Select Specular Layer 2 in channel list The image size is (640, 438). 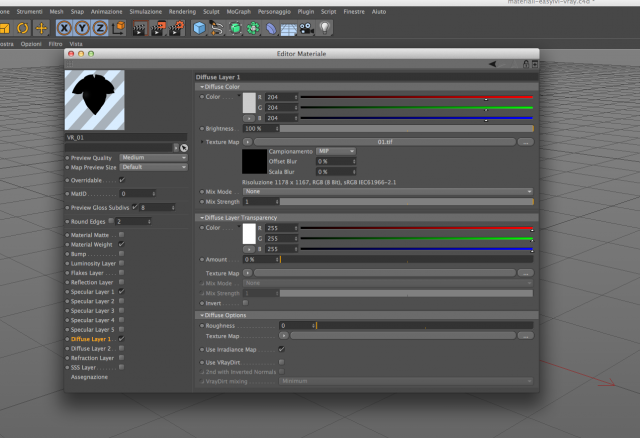point(92,301)
